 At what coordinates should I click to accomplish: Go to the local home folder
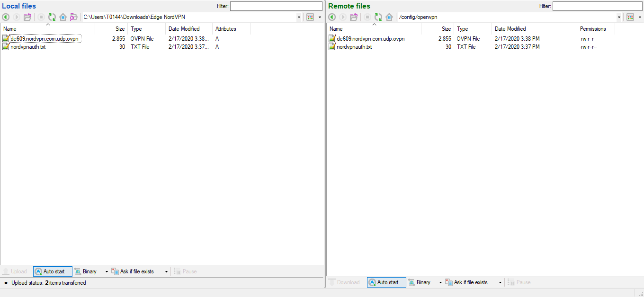click(63, 17)
